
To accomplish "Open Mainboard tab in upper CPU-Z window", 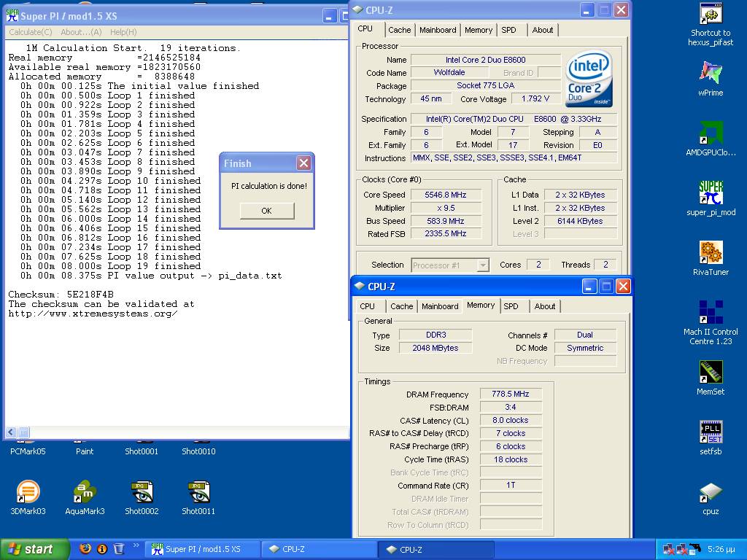I will pos(438,30).
